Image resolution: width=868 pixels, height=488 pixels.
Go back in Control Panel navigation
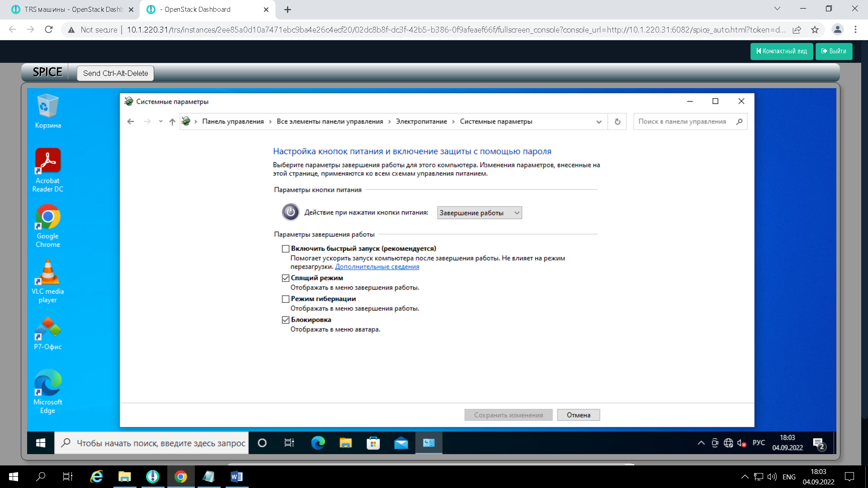point(131,122)
